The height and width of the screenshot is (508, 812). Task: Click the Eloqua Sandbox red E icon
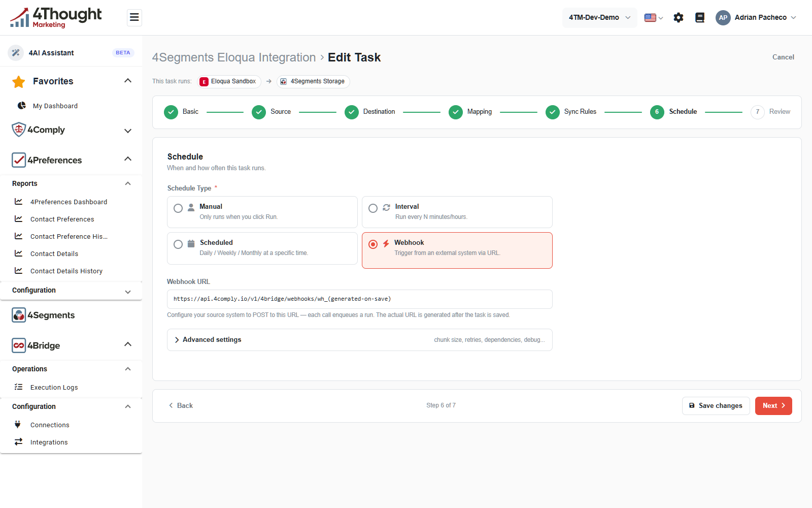[x=204, y=82]
